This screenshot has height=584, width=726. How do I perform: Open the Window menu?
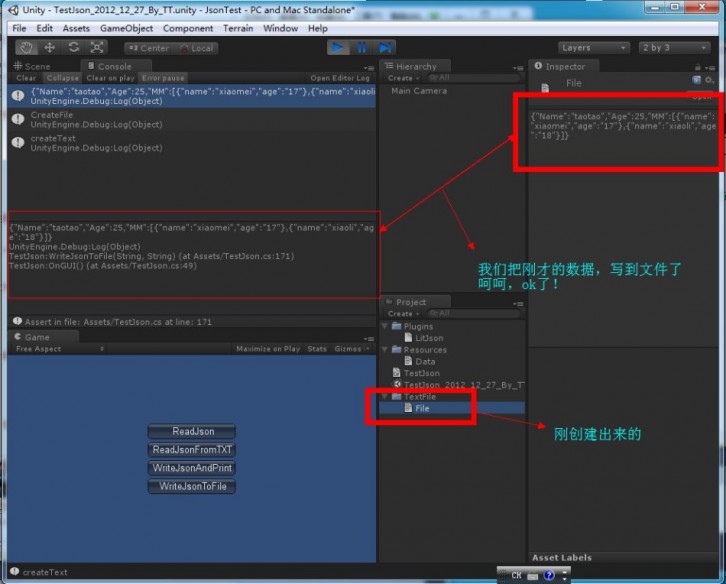[x=281, y=28]
